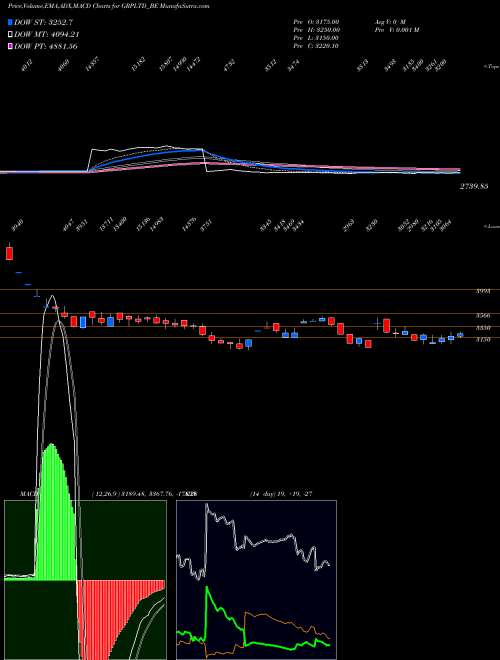This screenshot has width=500, height=660.
Task: Click the 2739.85 value under EMA lines
Action: point(474,186)
